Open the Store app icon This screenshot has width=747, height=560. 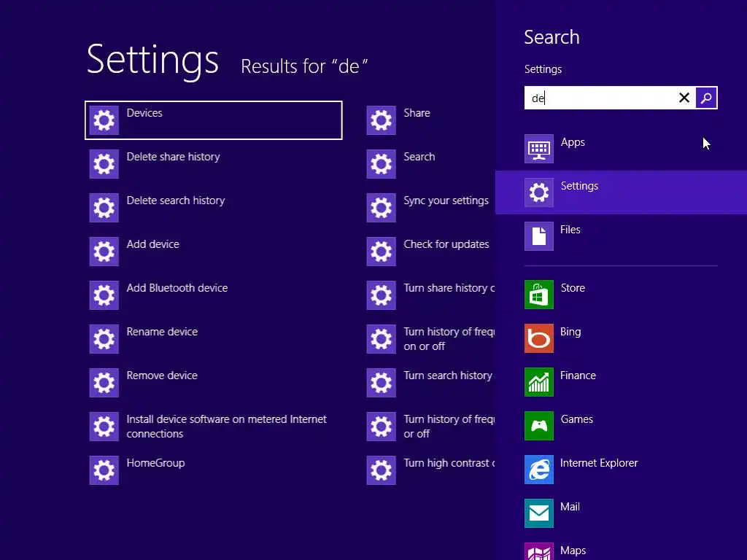pos(539,295)
